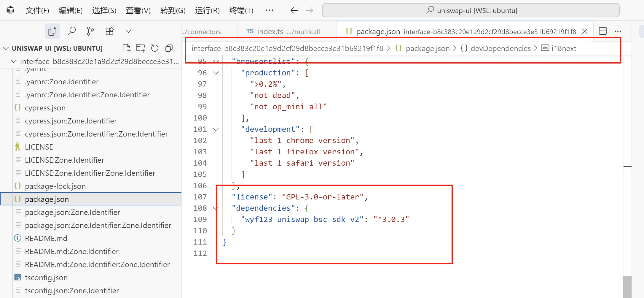Open the Explorer view icon
644x298 pixels.
[52, 31]
